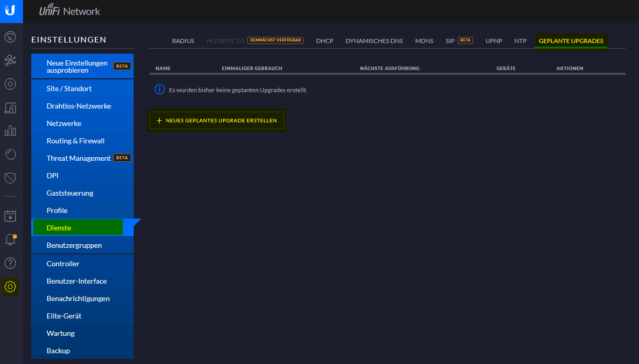The height and width of the screenshot is (364, 639).
Task: Switch to the UPNP tab
Action: [494, 41]
